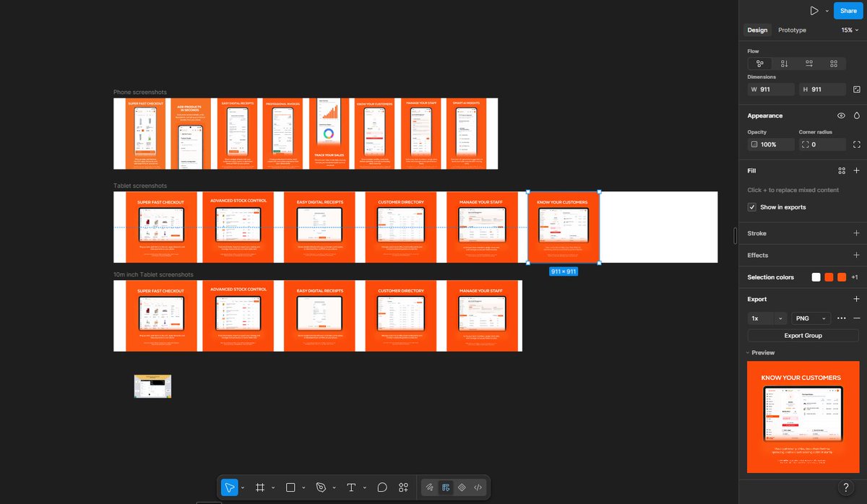Select the 10m inch Tablet screenshots label
Screen dimensions: 867x504
pos(153,275)
